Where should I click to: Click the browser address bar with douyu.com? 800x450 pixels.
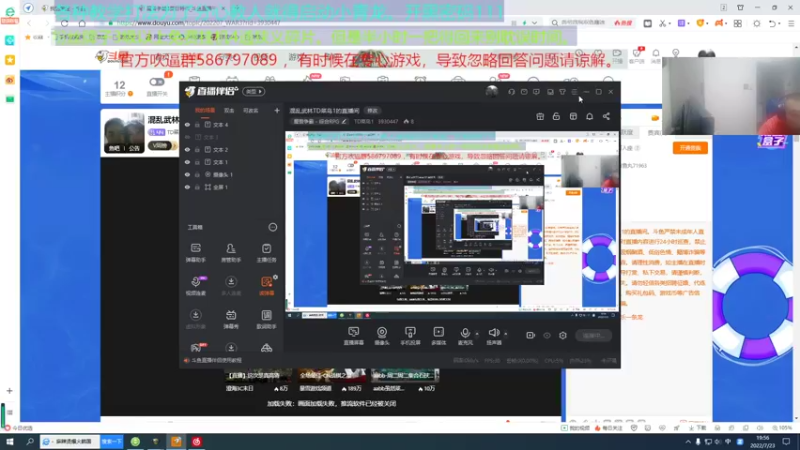click(x=306, y=23)
